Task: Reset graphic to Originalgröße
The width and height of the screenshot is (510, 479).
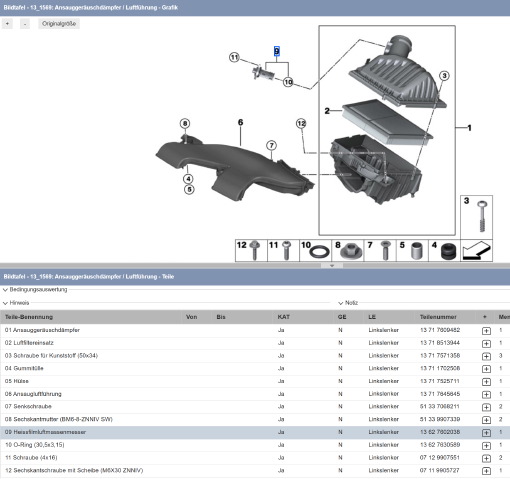Action: click(x=59, y=24)
